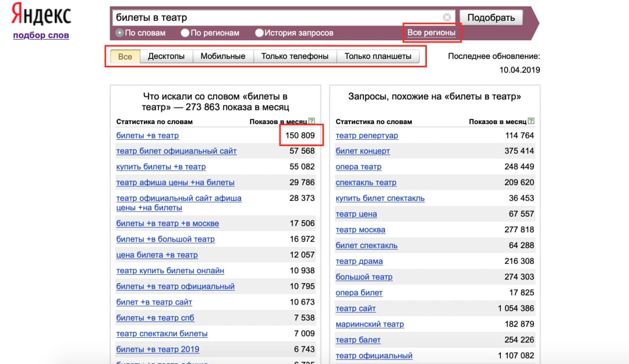Open 'билеты +в театр +в москве' link
This screenshot has height=364, width=629.
point(168,224)
